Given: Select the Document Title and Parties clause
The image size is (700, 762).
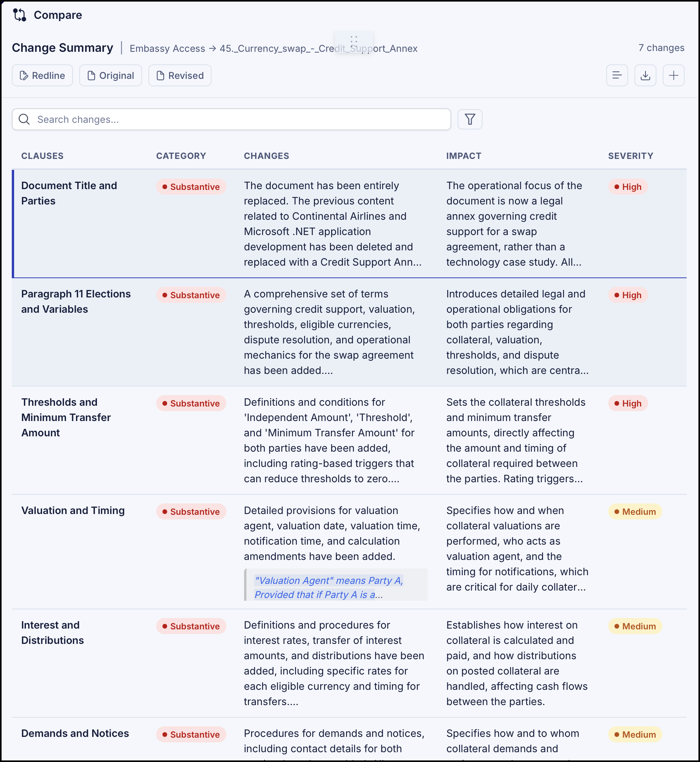Looking at the screenshot, I should (x=69, y=193).
